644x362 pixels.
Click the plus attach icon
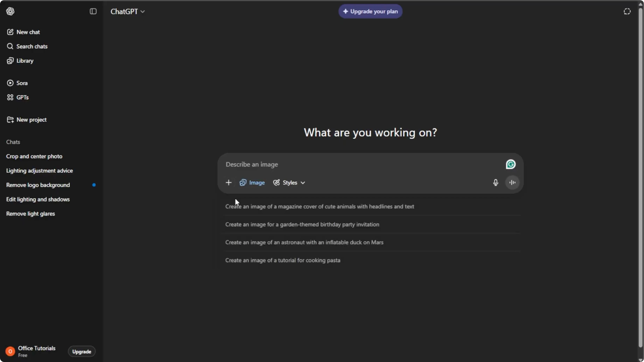click(229, 183)
